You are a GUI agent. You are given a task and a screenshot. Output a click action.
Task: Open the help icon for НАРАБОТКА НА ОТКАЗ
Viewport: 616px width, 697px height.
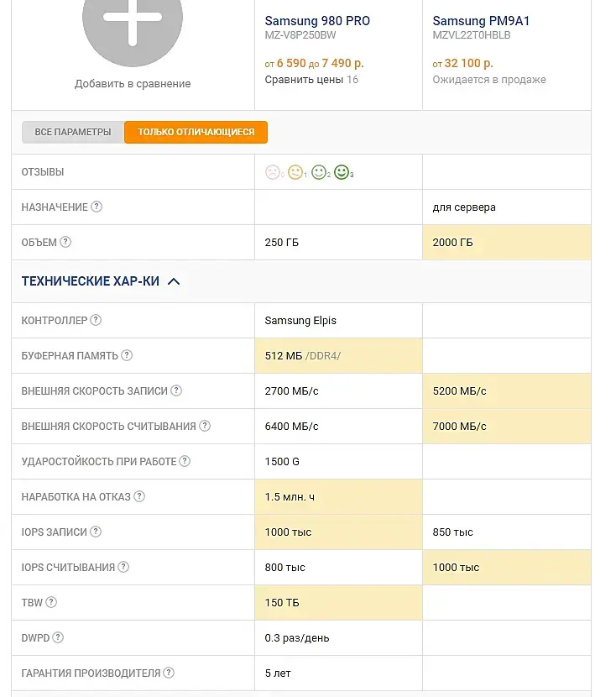(x=139, y=496)
